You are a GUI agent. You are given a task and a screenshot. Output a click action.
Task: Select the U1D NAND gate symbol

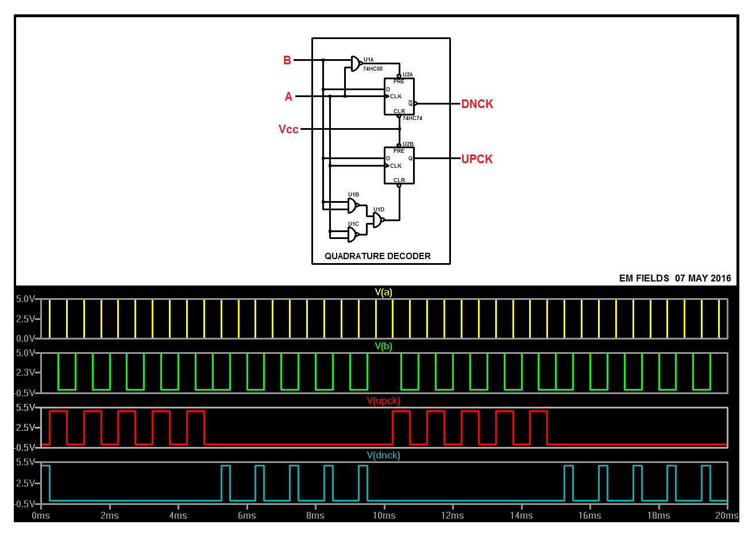(379, 220)
